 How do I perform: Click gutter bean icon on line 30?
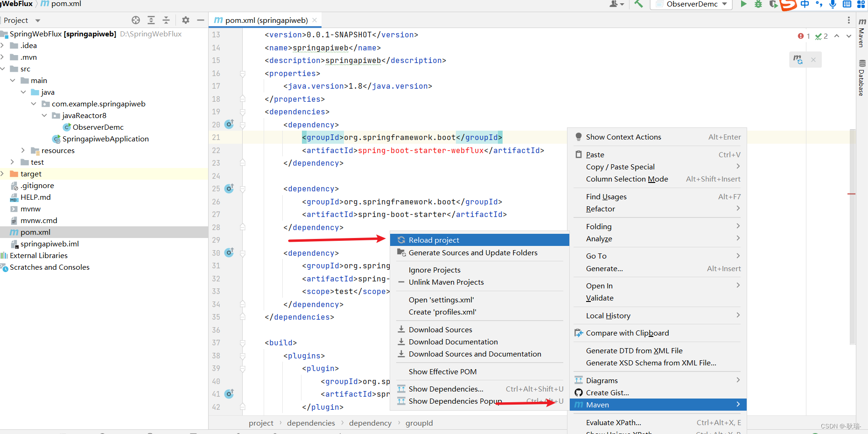[x=229, y=252]
